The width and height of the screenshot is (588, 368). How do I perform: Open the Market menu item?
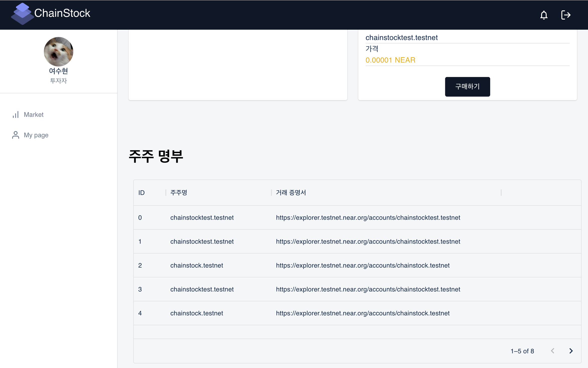[x=34, y=115]
